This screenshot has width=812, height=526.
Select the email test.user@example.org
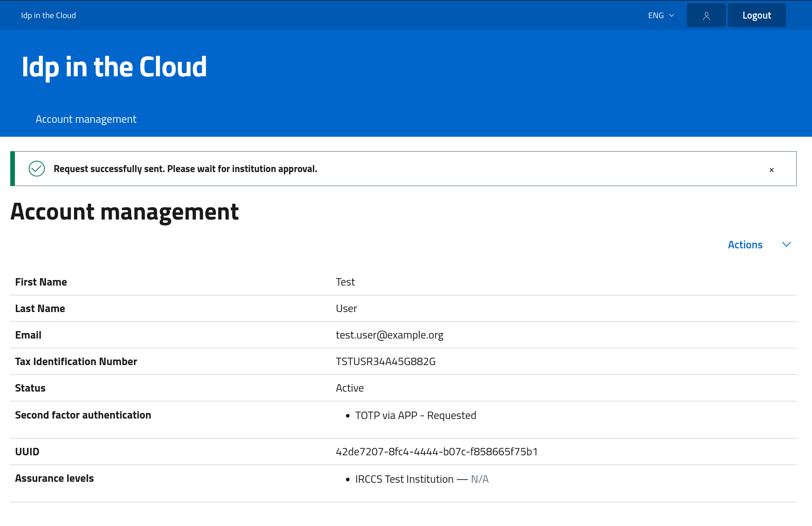[x=389, y=335]
